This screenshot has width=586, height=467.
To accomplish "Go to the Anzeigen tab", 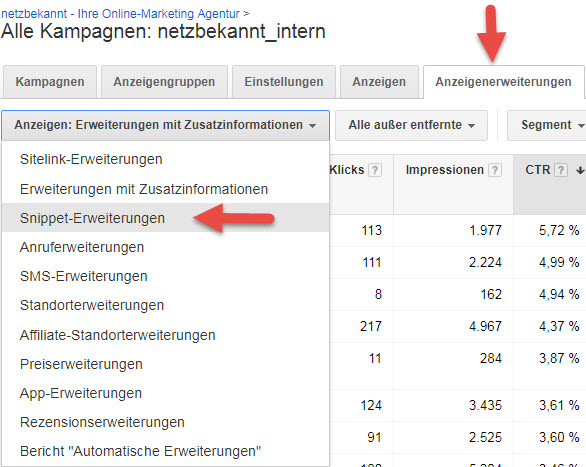I will 379,82.
